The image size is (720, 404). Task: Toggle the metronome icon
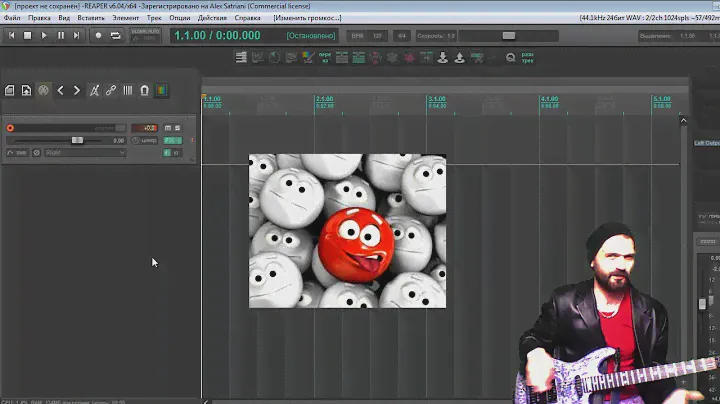click(94, 90)
